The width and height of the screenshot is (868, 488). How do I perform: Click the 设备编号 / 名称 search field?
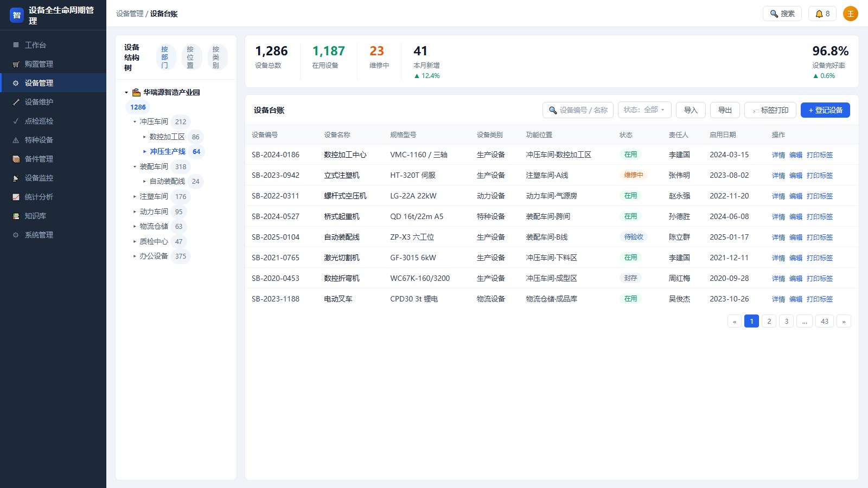point(578,110)
